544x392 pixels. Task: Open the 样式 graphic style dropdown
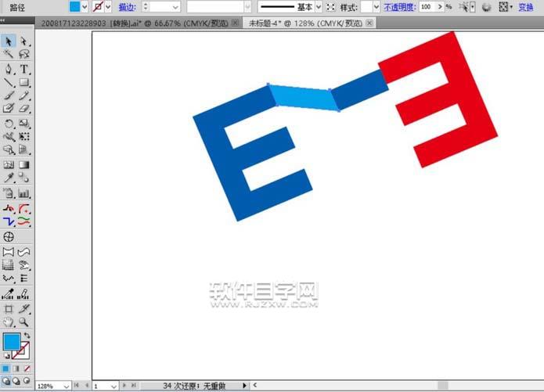pos(376,6)
